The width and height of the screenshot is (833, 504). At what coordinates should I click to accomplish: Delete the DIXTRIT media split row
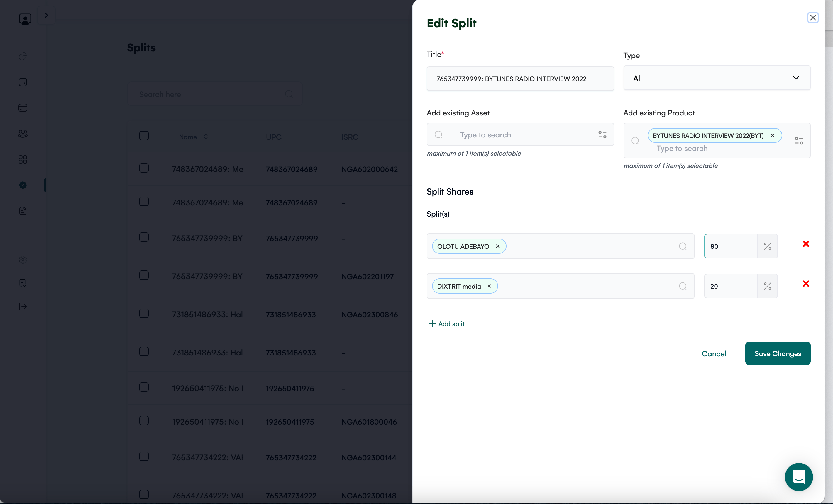pyautogui.click(x=806, y=284)
